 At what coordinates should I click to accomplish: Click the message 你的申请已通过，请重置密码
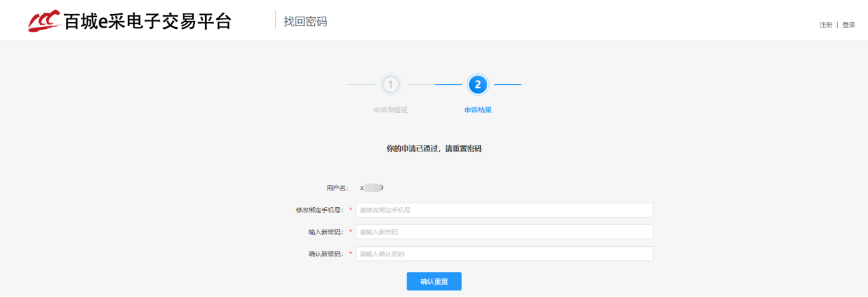tap(434, 149)
